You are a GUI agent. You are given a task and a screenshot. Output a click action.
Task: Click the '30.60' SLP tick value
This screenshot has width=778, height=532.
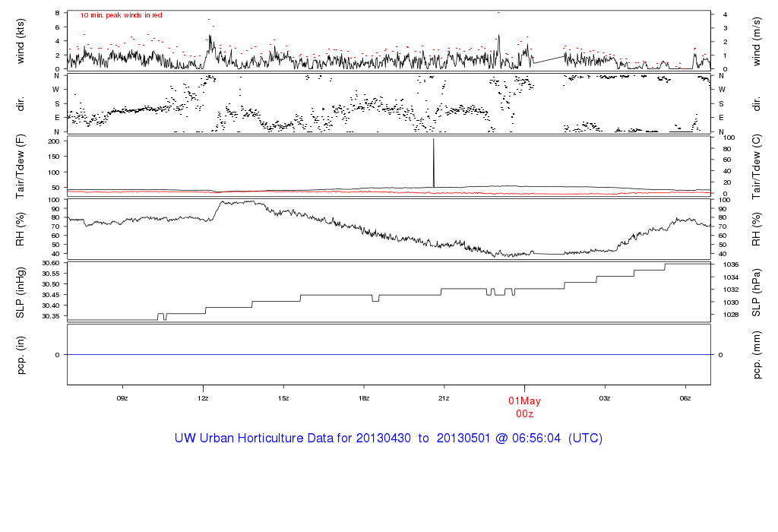(51, 263)
